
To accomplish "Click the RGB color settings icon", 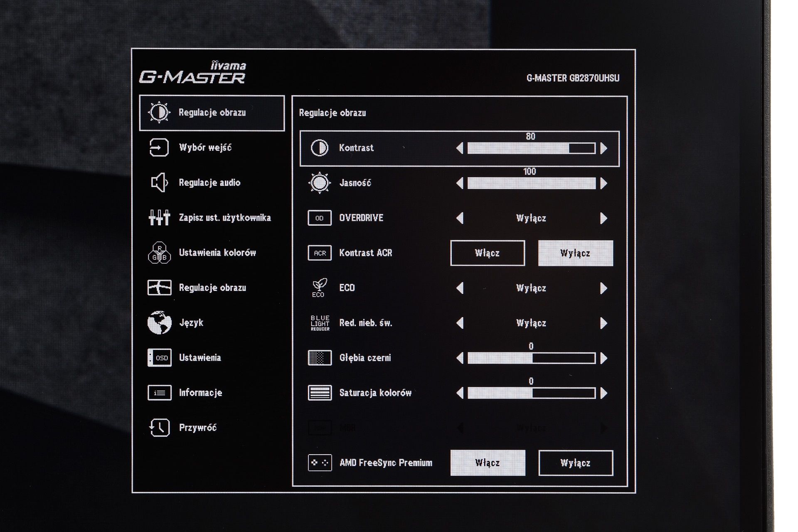I will pyautogui.click(x=159, y=253).
